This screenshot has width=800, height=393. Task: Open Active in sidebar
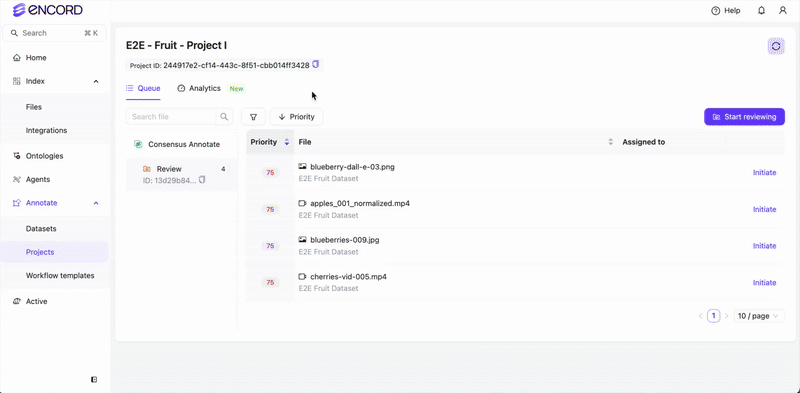(36, 302)
